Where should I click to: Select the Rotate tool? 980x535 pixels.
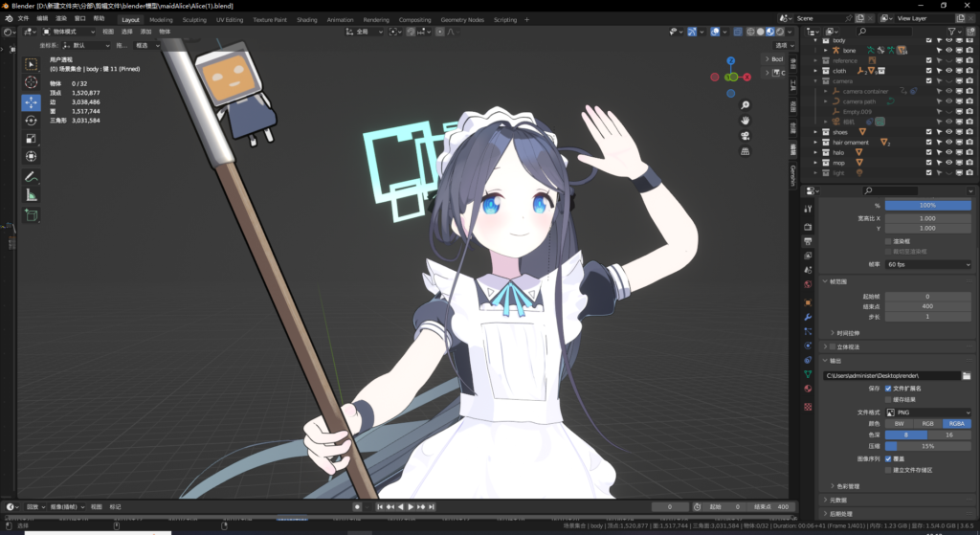coord(31,120)
